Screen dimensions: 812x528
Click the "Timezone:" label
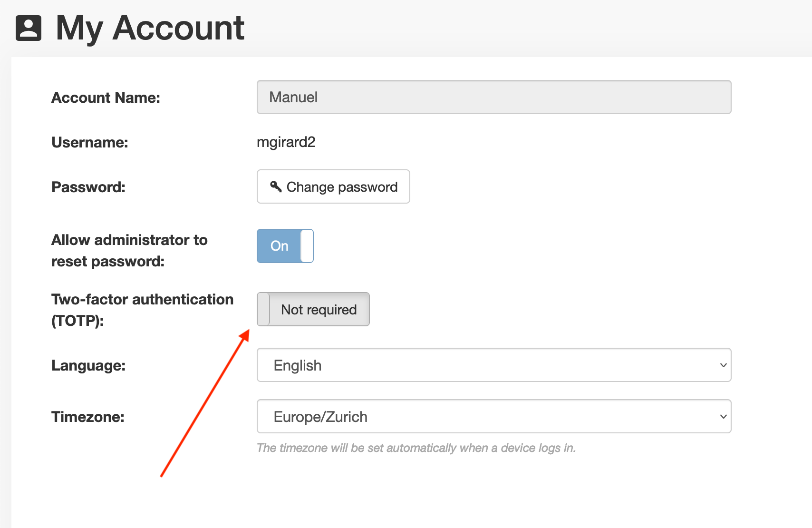pos(88,417)
